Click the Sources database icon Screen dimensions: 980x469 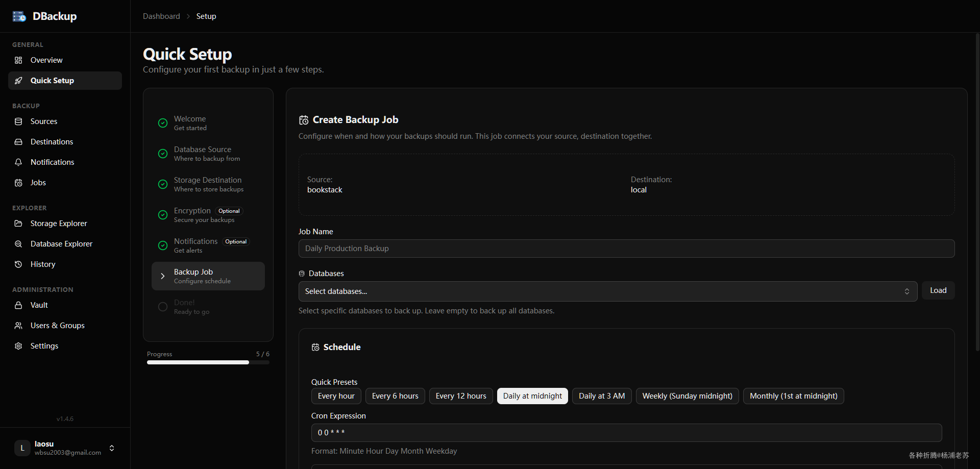18,121
